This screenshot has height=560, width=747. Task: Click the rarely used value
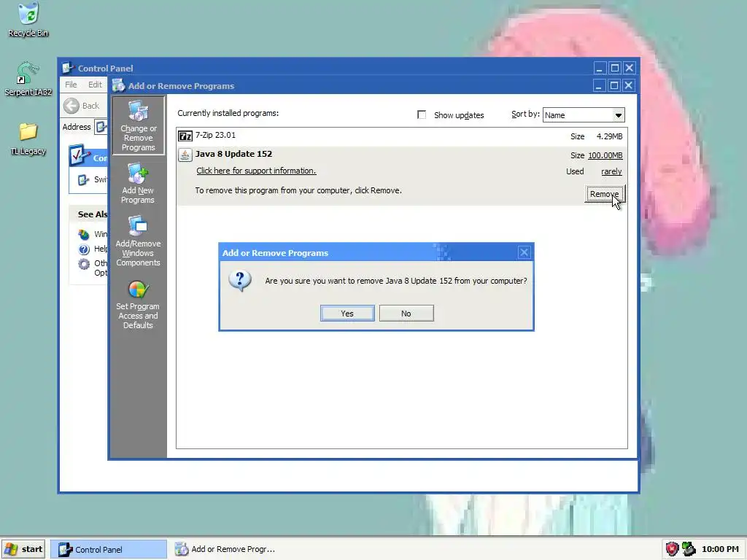611,171
